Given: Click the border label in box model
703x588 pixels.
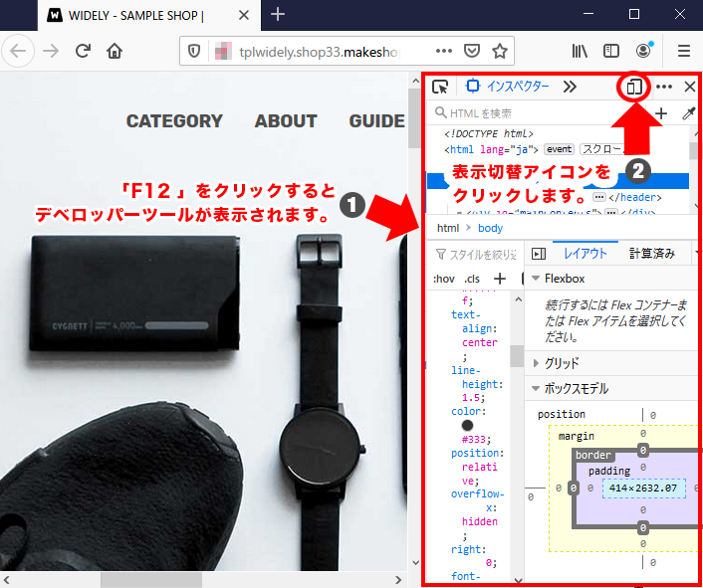Looking at the screenshot, I should [593, 455].
